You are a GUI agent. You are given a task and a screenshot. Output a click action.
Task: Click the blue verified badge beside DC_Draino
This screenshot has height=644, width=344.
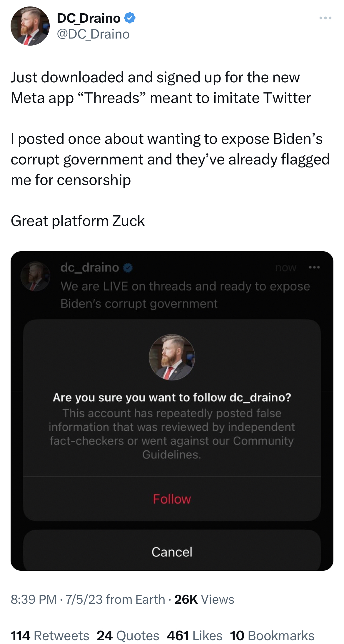tap(130, 18)
